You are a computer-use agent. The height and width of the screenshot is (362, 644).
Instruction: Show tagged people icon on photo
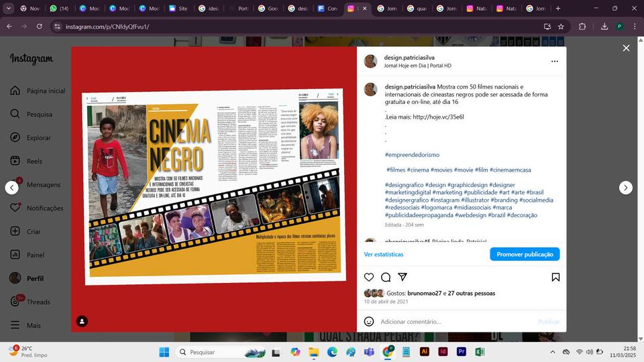(x=82, y=321)
